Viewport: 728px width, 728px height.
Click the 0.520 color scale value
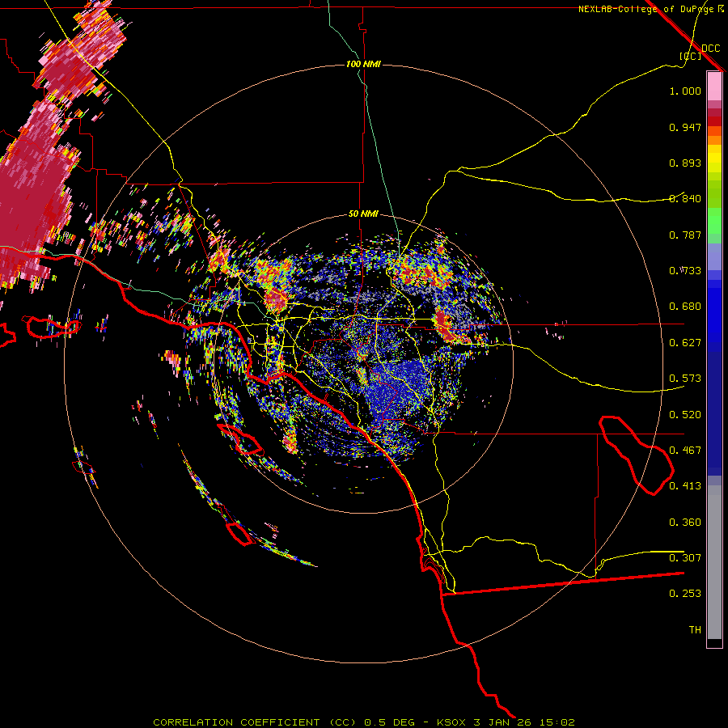coord(685,415)
